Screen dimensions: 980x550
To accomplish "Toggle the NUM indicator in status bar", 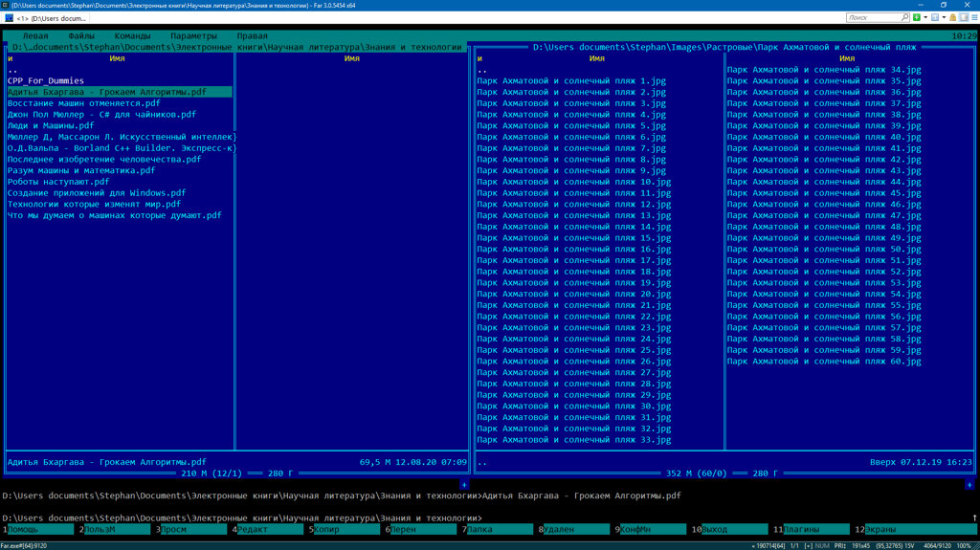I will pyautogui.click(x=822, y=545).
